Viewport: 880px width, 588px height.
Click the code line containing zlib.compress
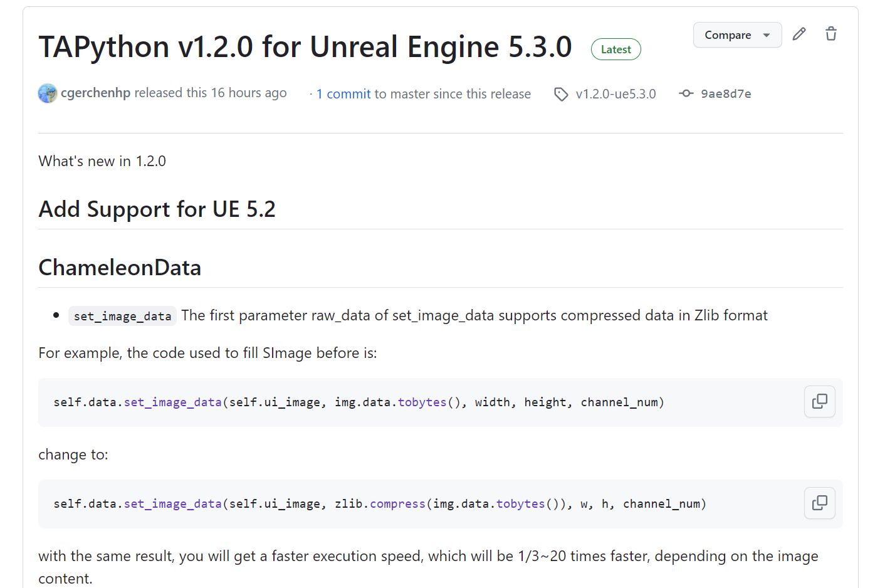coord(380,504)
